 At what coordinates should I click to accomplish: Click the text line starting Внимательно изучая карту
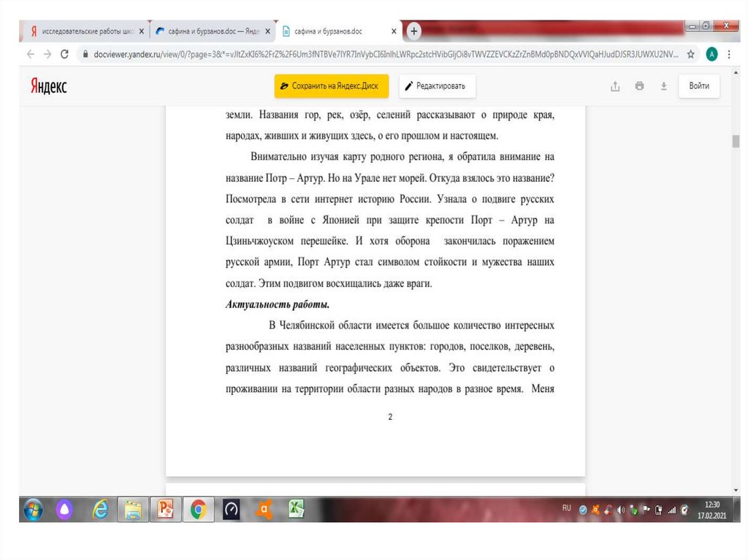click(x=402, y=157)
